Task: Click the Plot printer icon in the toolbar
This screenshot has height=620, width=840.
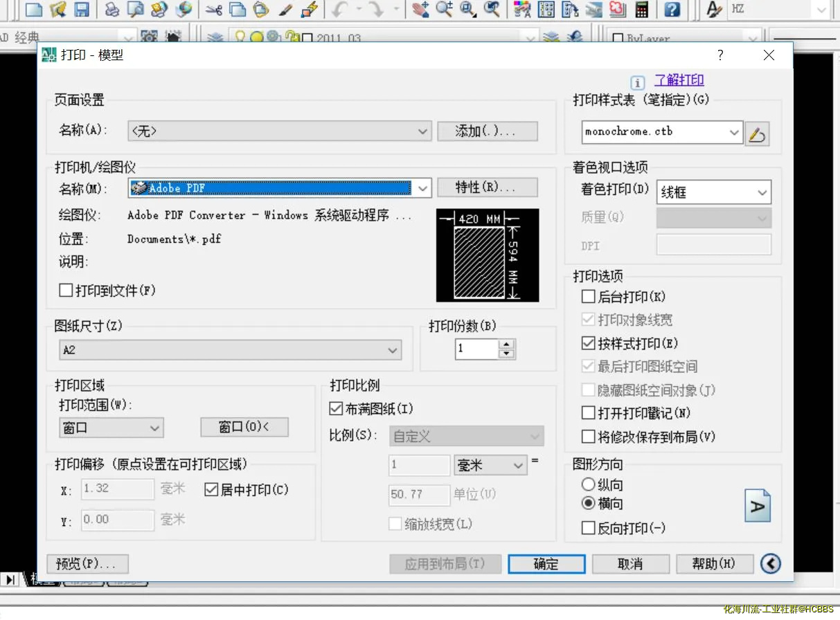Action: pyautogui.click(x=112, y=10)
